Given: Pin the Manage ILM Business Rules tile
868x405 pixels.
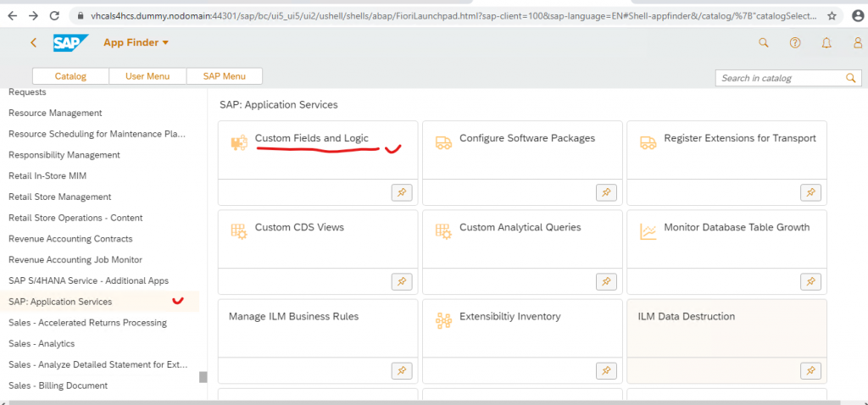Looking at the screenshot, I should pyautogui.click(x=402, y=371).
